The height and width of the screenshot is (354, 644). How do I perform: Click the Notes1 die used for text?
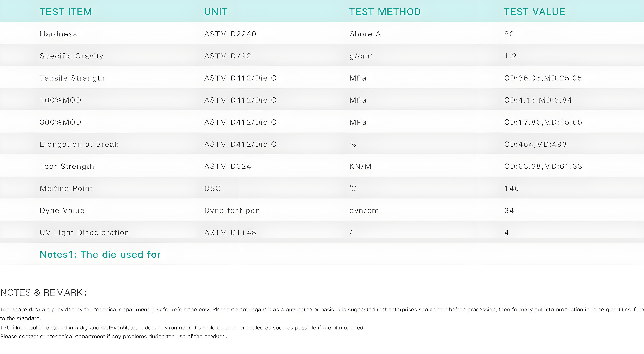[x=100, y=254]
